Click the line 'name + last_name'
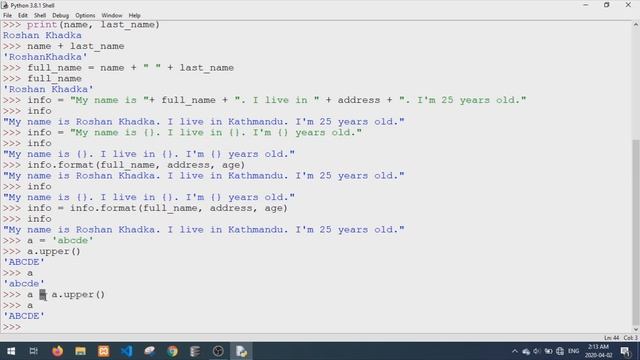The height and width of the screenshot is (360, 640). (x=76, y=46)
